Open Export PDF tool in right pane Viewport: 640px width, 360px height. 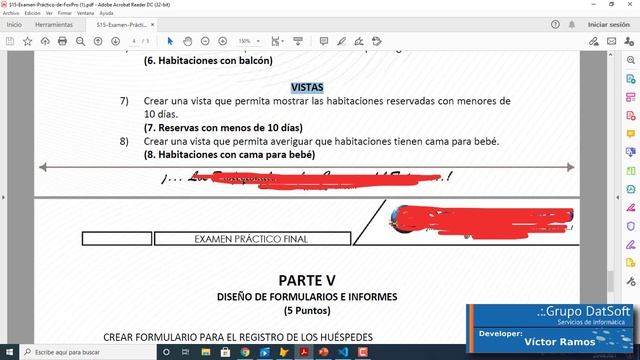631,79
